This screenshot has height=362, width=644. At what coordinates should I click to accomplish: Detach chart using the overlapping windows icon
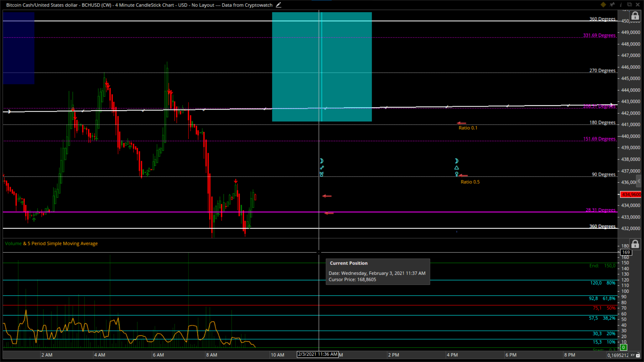tap(629, 5)
